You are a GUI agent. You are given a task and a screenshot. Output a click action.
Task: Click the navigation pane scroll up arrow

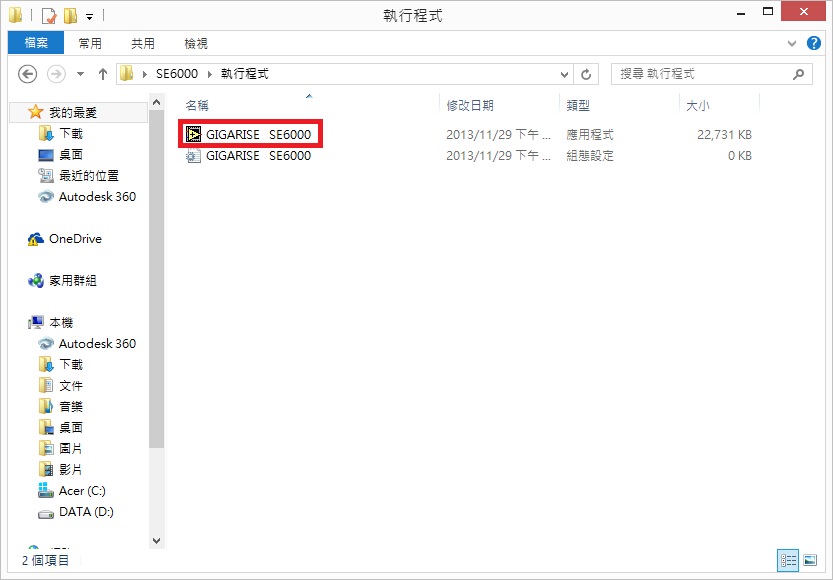[156, 101]
